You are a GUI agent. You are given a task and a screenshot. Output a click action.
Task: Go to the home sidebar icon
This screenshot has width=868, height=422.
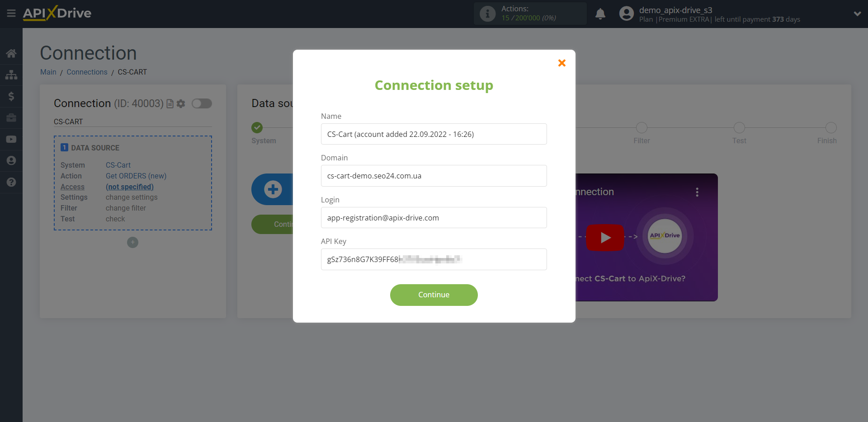click(11, 53)
